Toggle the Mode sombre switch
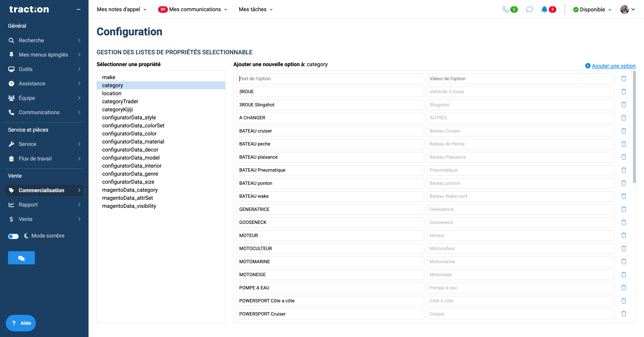644x337 pixels. [x=13, y=236]
